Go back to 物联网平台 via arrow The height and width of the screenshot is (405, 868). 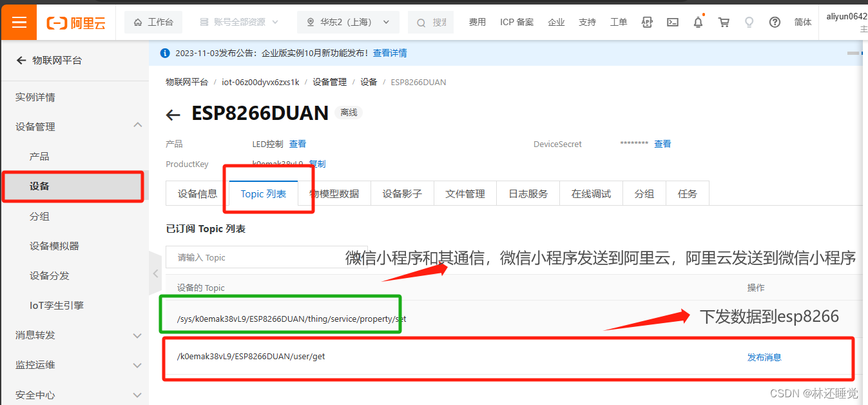pyautogui.click(x=21, y=60)
